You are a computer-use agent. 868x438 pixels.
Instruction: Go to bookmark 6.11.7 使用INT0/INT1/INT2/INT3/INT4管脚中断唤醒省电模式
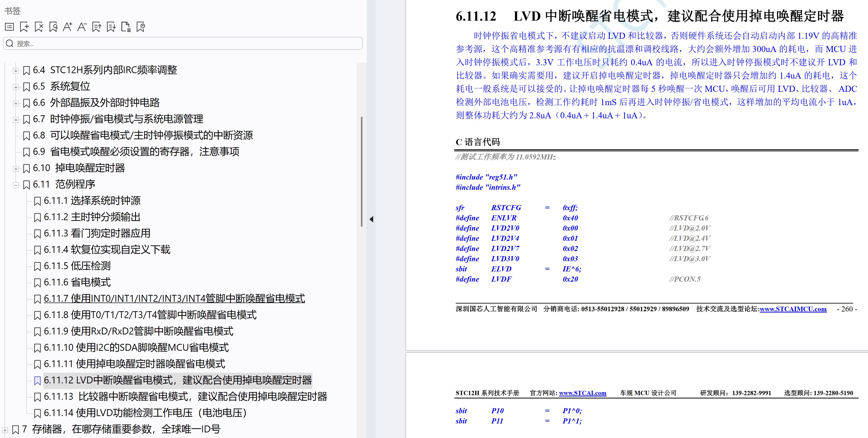coord(174,298)
